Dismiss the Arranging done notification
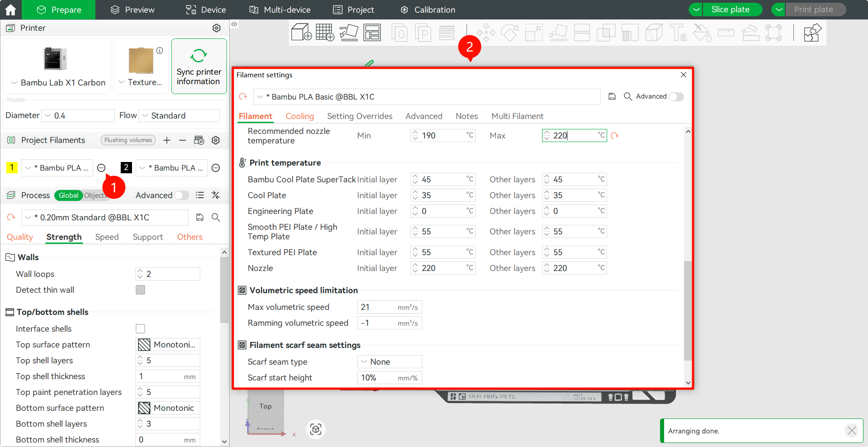This screenshot has width=868, height=447. point(852,430)
